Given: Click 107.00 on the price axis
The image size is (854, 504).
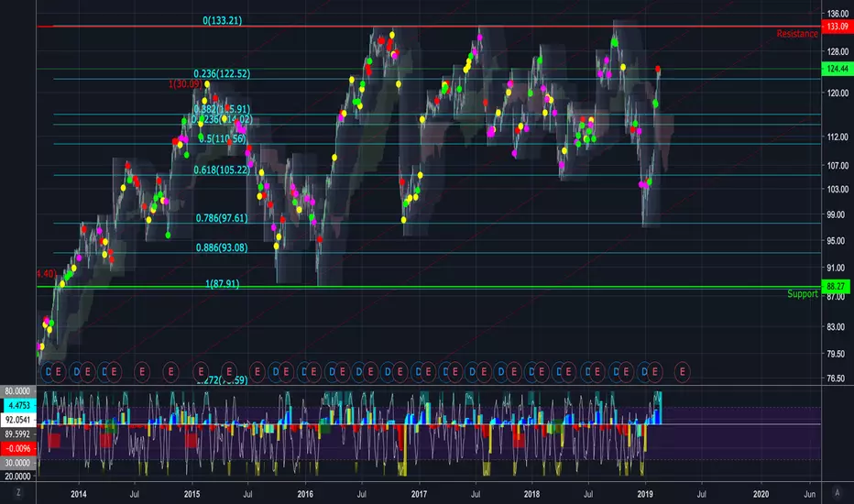Looking at the screenshot, I should tap(838, 166).
